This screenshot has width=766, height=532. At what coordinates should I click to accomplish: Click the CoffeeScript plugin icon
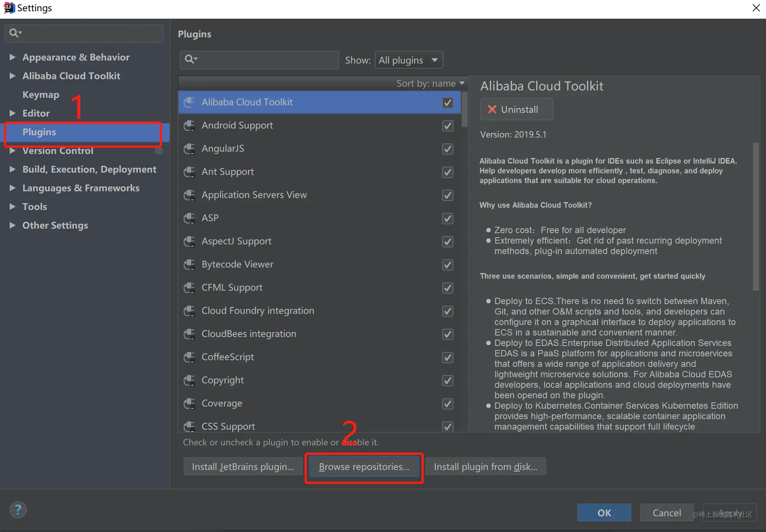pos(189,357)
